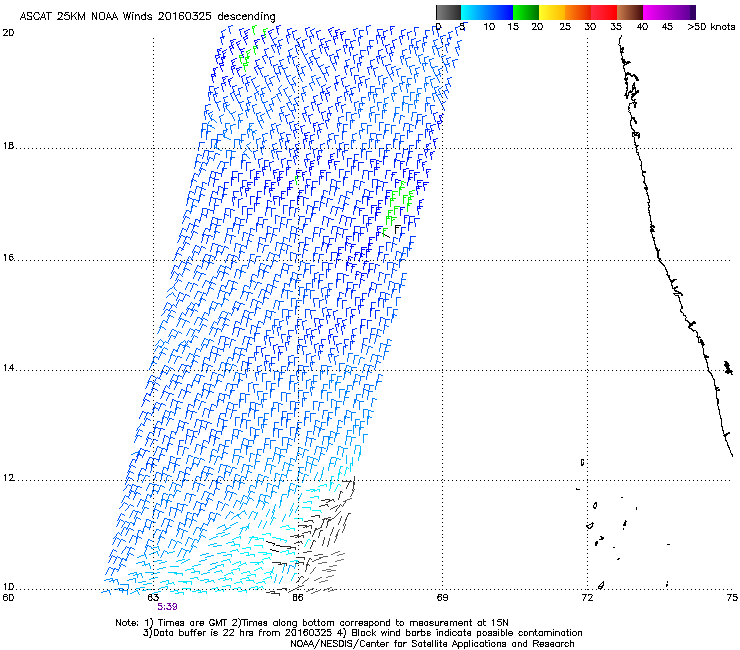Select the orange 25-30 knots legend segment

(x=578, y=12)
